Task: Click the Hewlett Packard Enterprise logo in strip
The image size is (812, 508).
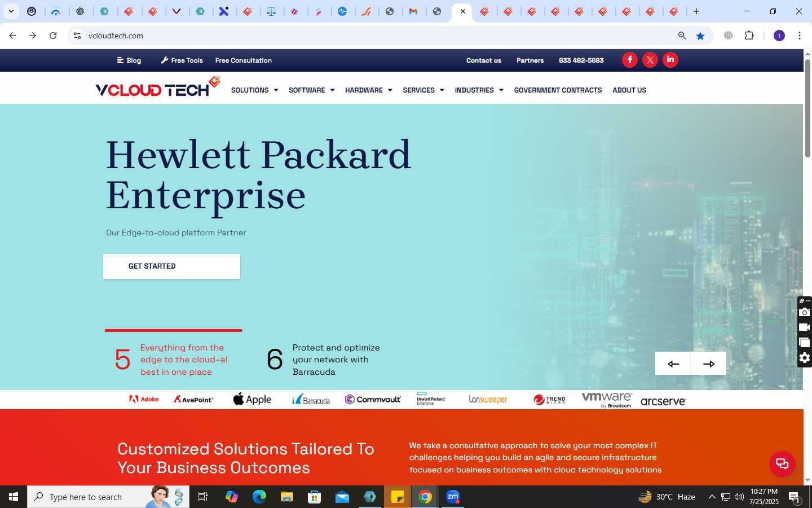Action: coord(431,398)
